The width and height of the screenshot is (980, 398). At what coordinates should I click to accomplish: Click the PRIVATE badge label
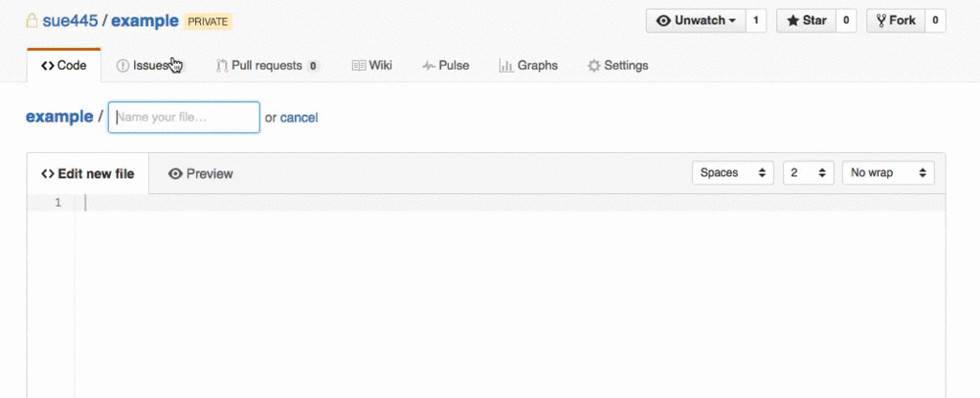pyautogui.click(x=208, y=22)
